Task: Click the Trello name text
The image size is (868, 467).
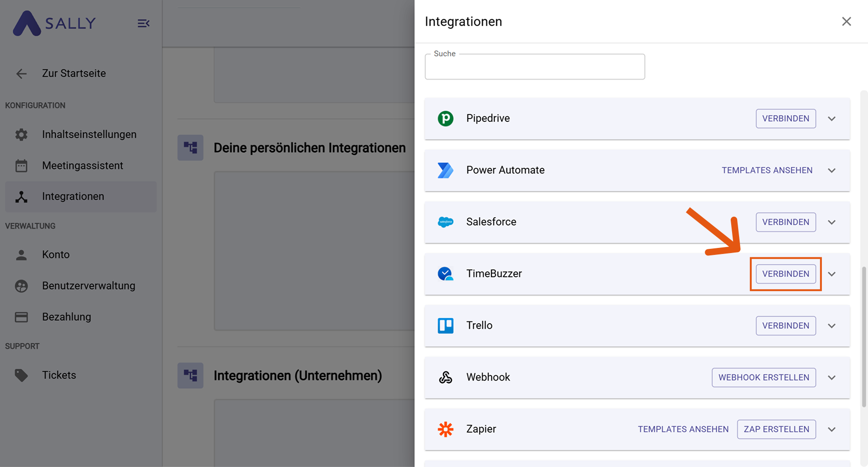Action: tap(479, 325)
